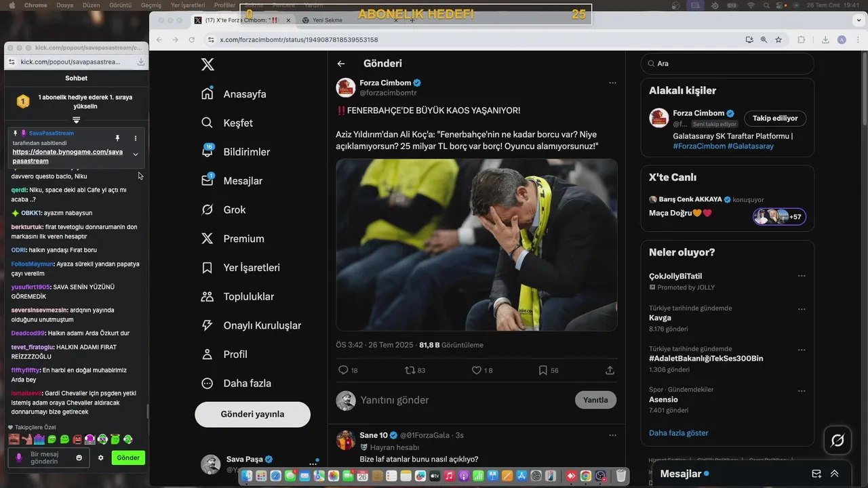The height and width of the screenshot is (488, 868).
Task: Open Premium from sidebar
Action: pos(233,239)
